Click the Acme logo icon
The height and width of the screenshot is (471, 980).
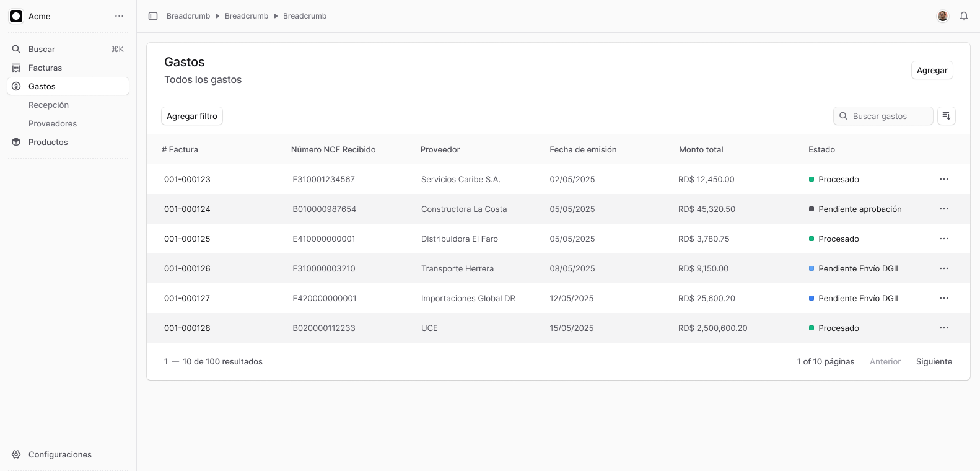pos(16,16)
